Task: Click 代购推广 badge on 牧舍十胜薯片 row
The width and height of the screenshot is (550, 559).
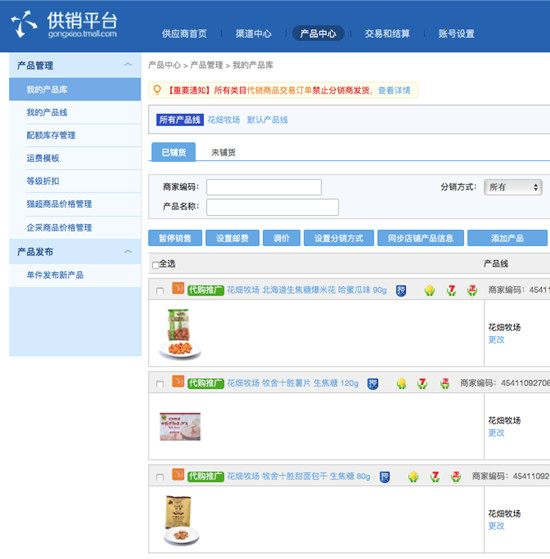Action: pos(206,383)
